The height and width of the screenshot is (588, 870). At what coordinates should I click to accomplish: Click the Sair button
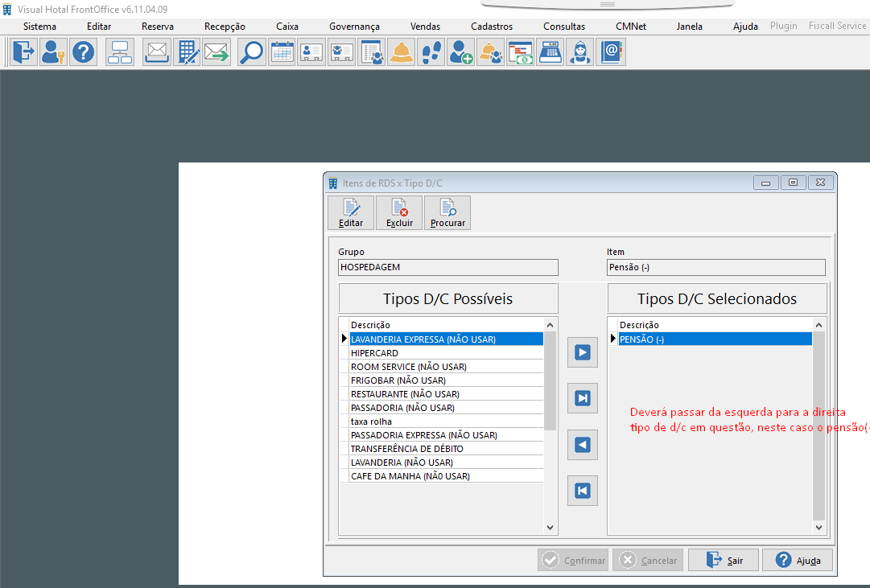click(724, 561)
